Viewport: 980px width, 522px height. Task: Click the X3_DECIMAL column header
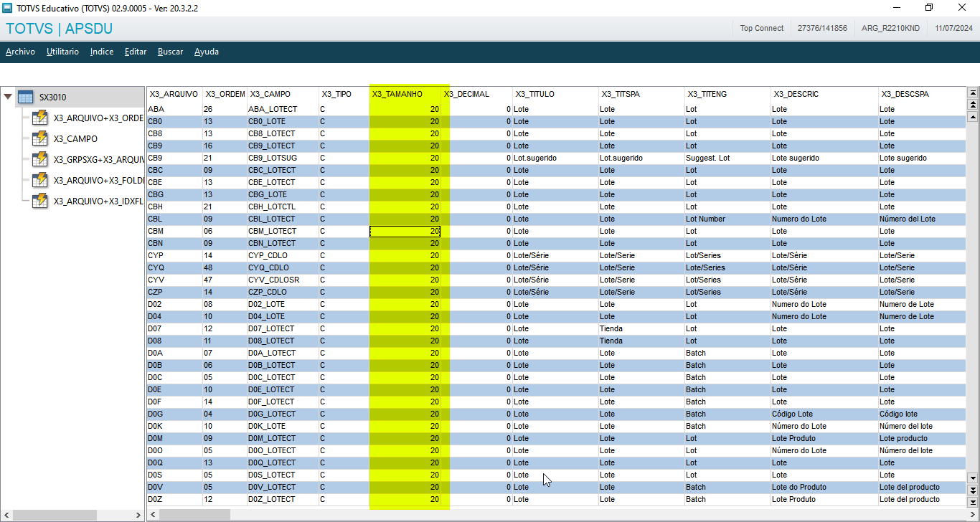click(x=476, y=94)
